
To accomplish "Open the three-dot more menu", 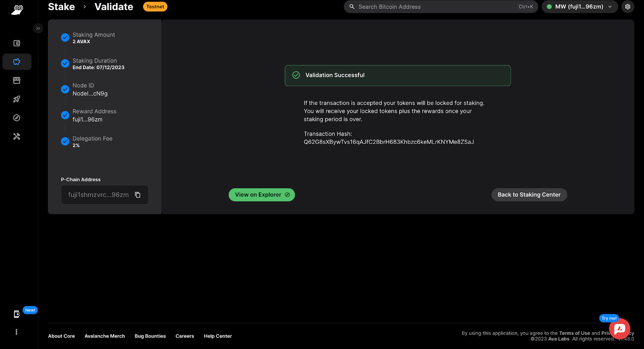I will pos(17,332).
